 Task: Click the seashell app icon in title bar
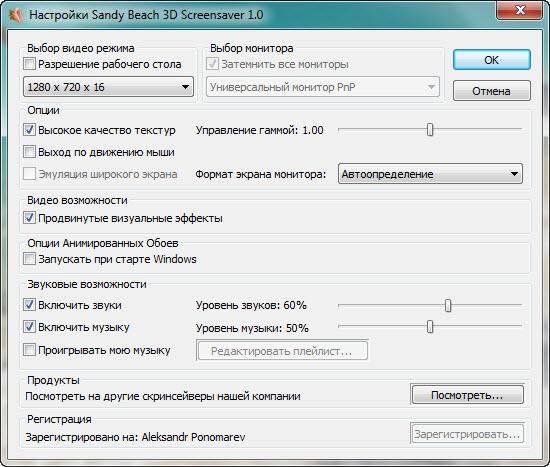(16, 15)
